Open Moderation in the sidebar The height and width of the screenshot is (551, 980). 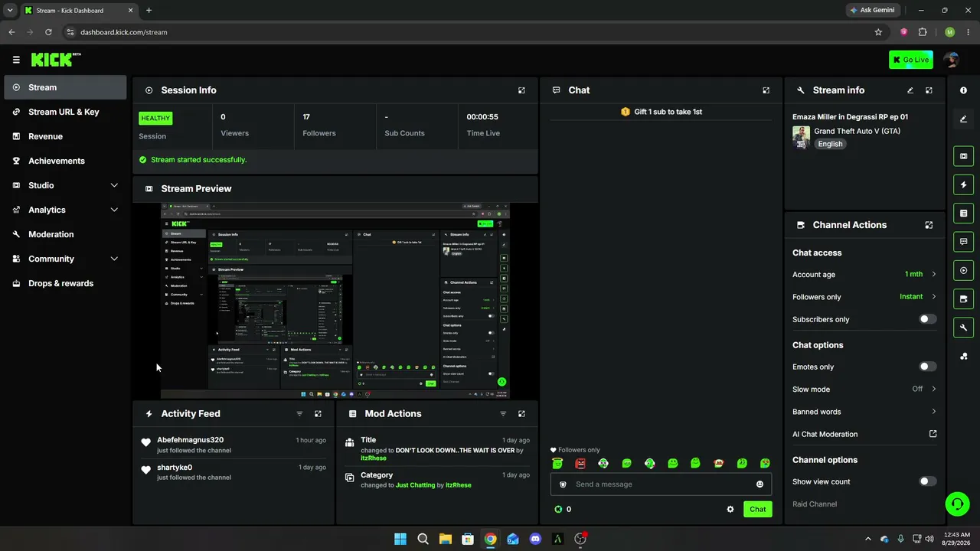point(65,234)
